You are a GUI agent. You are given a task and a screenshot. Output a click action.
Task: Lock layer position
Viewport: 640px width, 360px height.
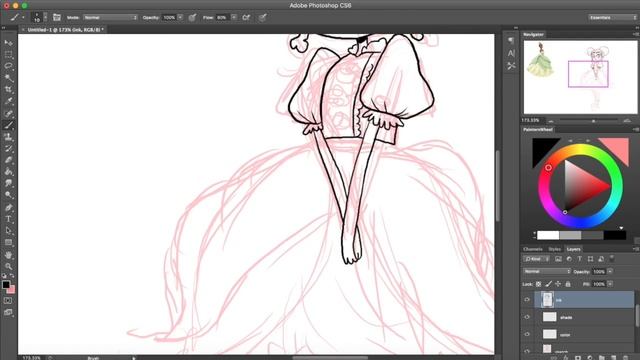click(558, 284)
